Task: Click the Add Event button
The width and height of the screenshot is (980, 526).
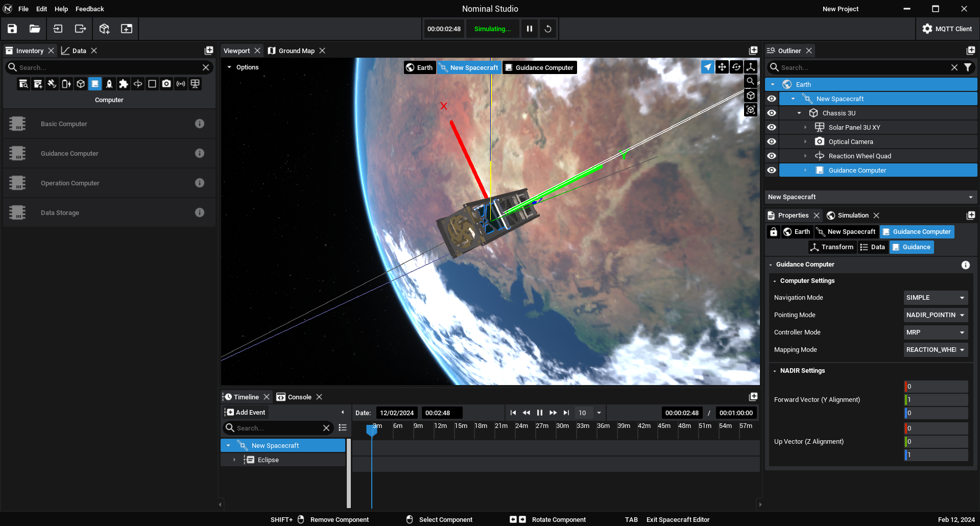Action: tap(246, 413)
